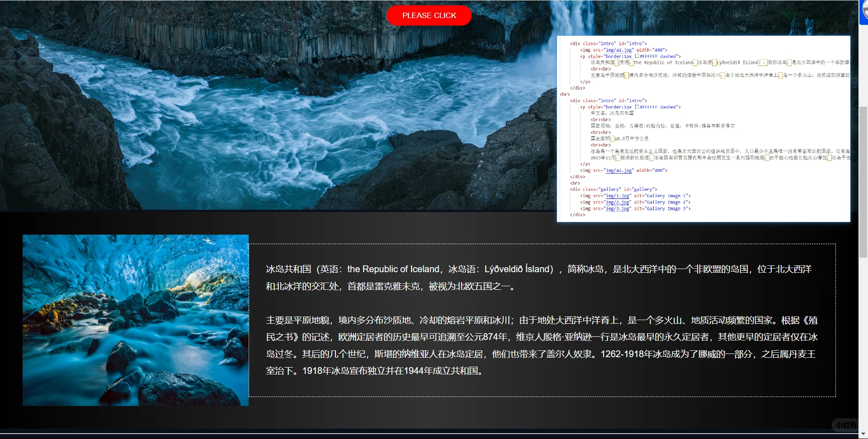Click the text 1262-1918年冰岛成为了挪威的一部分

tap(676, 354)
